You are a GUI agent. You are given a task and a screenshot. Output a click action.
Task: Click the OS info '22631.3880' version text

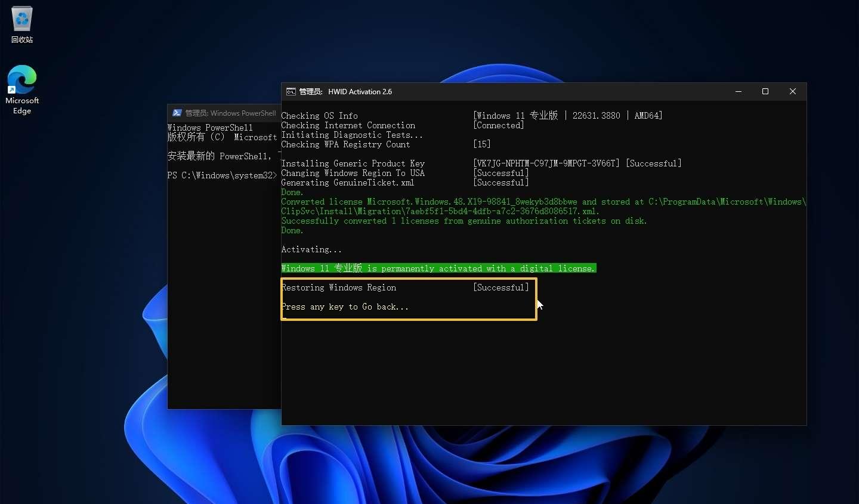597,116
